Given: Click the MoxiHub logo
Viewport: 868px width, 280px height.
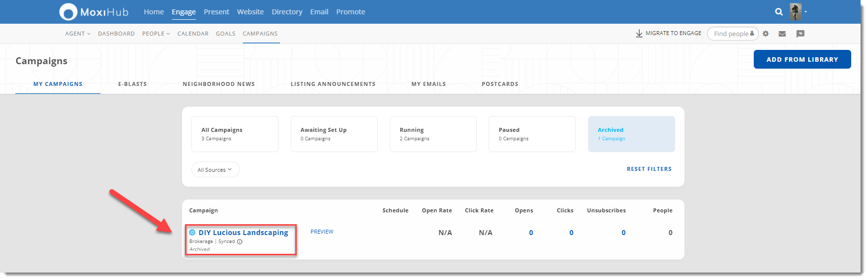Looking at the screenshot, I should click(x=93, y=12).
